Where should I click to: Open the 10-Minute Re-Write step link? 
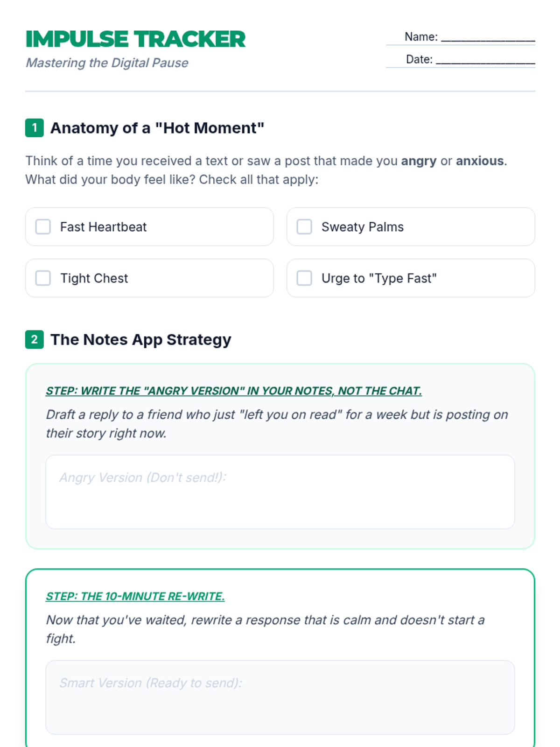click(135, 596)
